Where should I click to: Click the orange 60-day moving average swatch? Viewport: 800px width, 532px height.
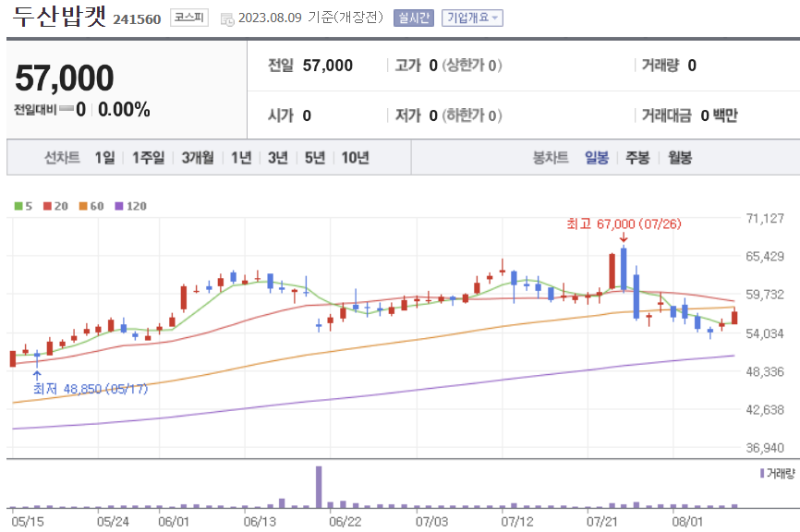point(83,206)
